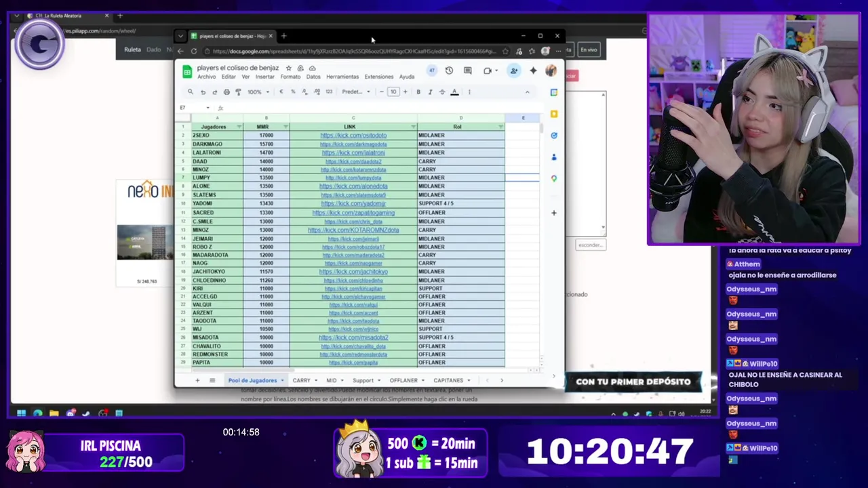Switch to the CARRY sheet tab
868x488 pixels.
pos(301,380)
